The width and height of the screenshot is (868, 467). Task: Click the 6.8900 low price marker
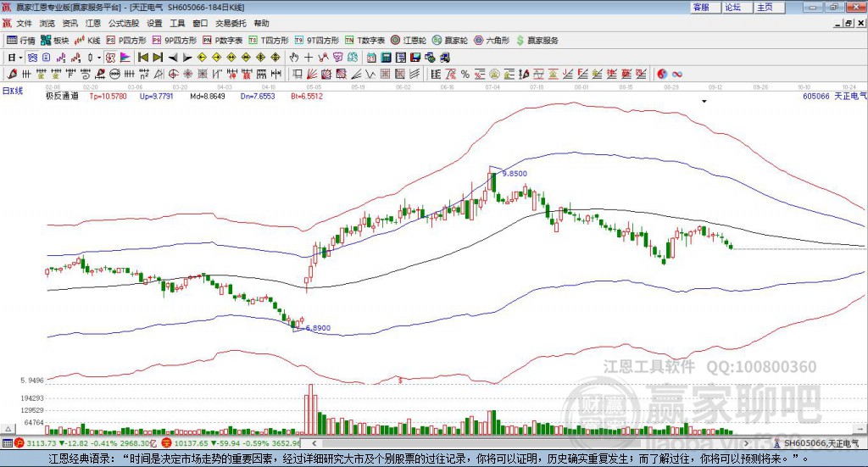coord(318,327)
